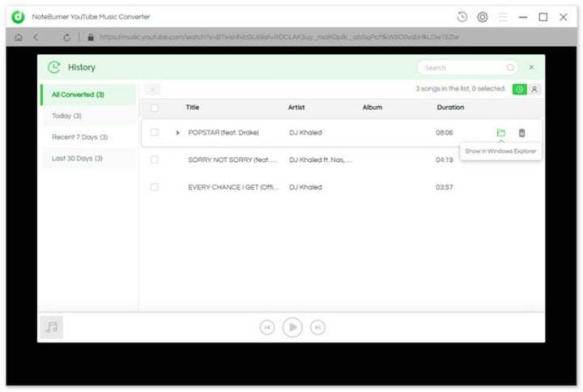Click the next track button
The image size is (583, 392).
pyautogui.click(x=317, y=327)
